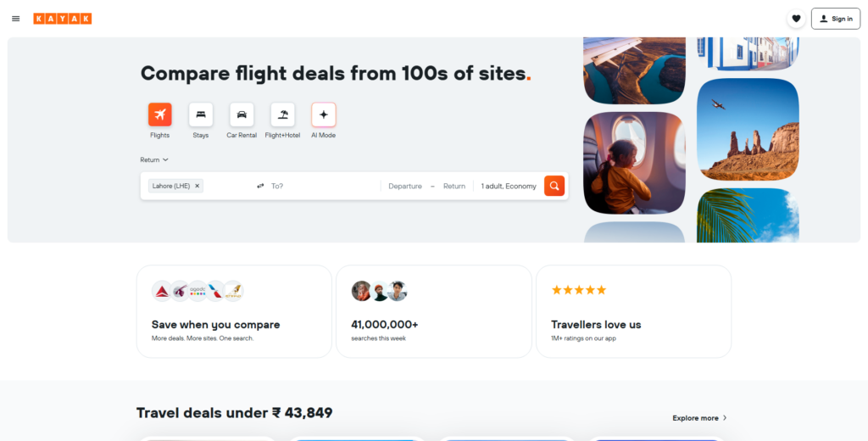Click the Travellers love us ratings card
Image resolution: width=868 pixels, height=441 pixels.
633,311
